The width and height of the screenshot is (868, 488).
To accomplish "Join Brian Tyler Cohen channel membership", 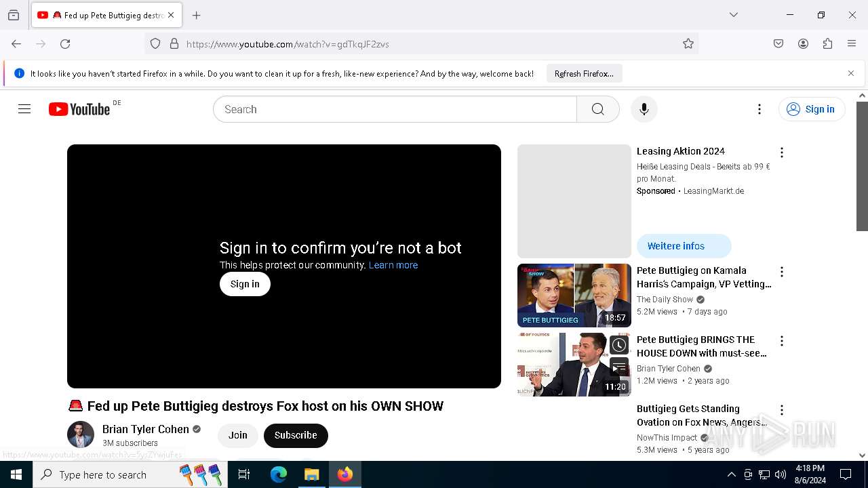I will click(x=238, y=435).
